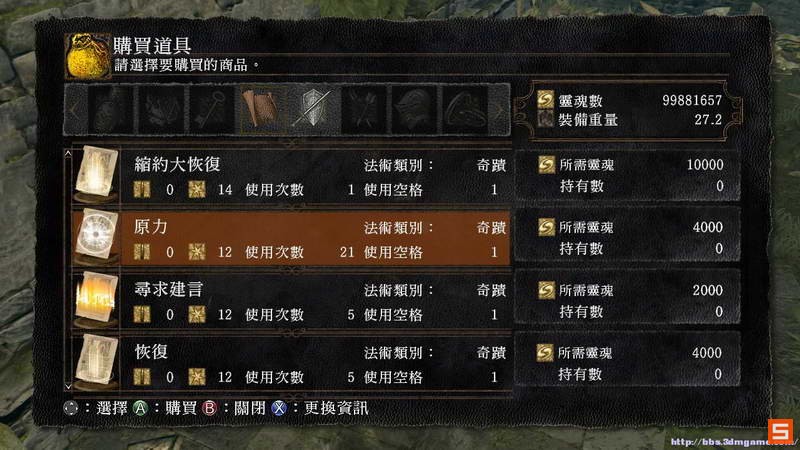Select the 恢復 miracle entry
This screenshot has width=800, height=450.
pyautogui.click(x=291, y=364)
